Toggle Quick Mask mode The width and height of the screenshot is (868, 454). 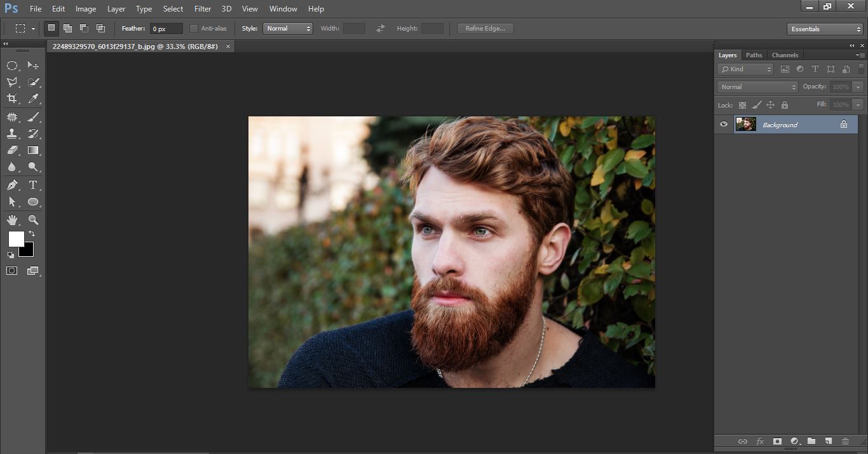pyautogui.click(x=11, y=270)
